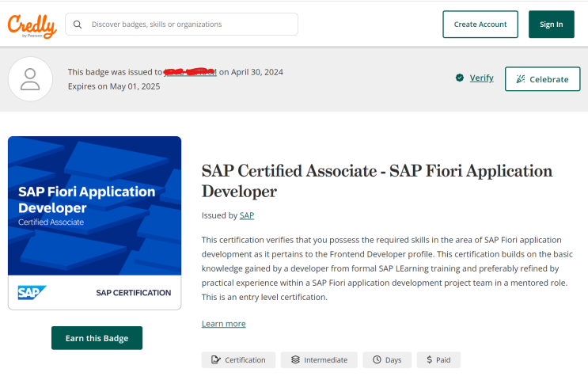Click the stacked layers level icon

[295, 359]
